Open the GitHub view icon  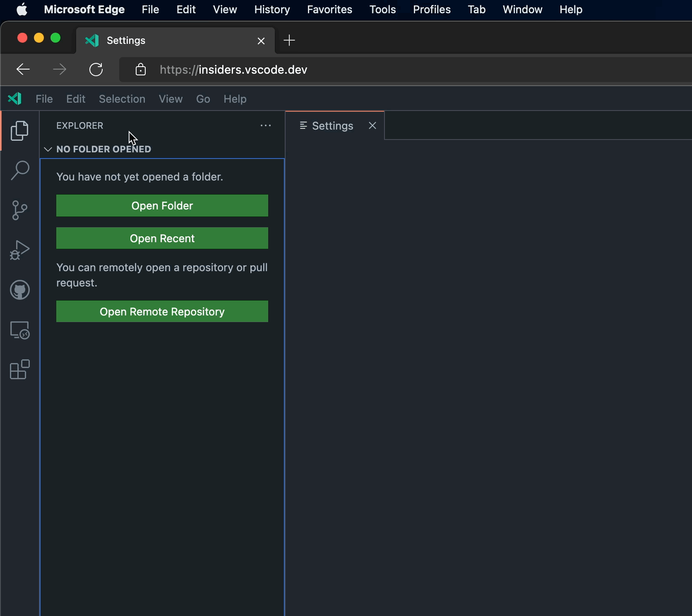pyautogui.click(x=19, y=290)
